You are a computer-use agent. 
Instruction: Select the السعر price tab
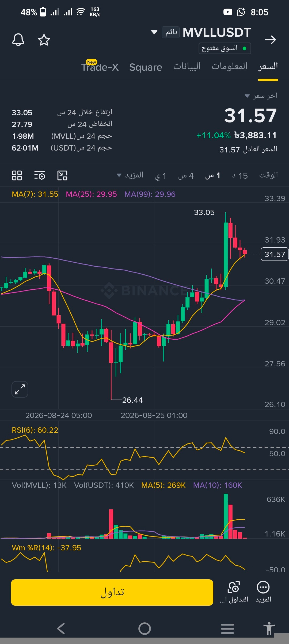tap(268, 66)
